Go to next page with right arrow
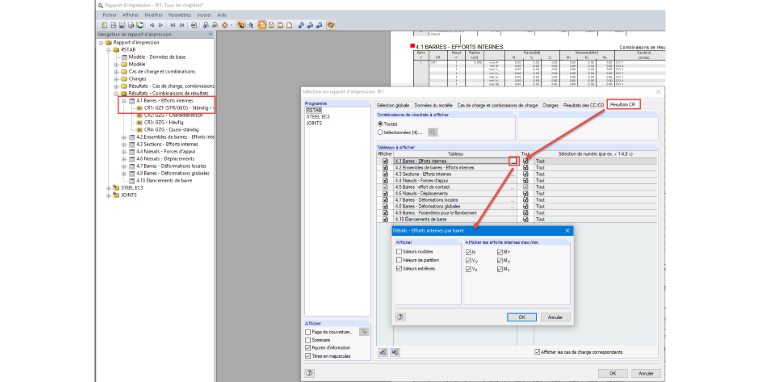This screenshot has width=760, height=382. pyautogui.click(x=161, y=25)
